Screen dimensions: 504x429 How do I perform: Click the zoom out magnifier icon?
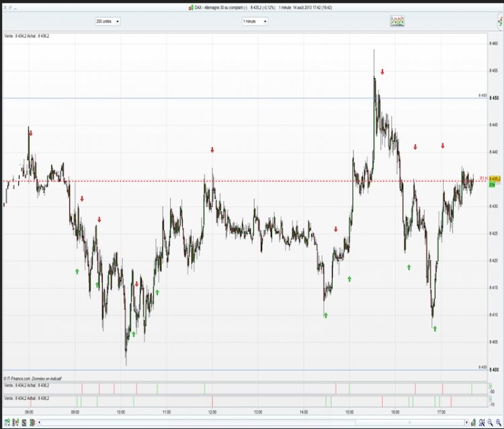(x=490, y=422)
